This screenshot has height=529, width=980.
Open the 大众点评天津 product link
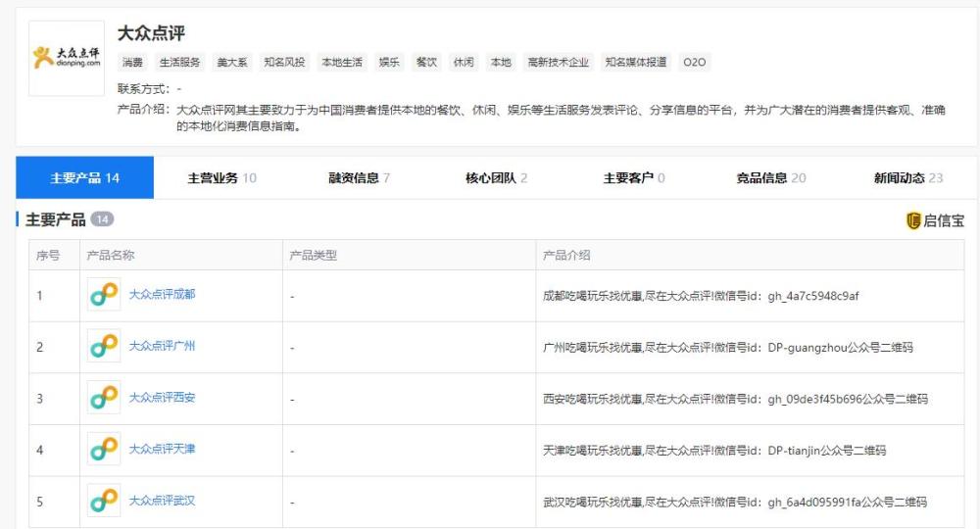(x=162, y=449)
